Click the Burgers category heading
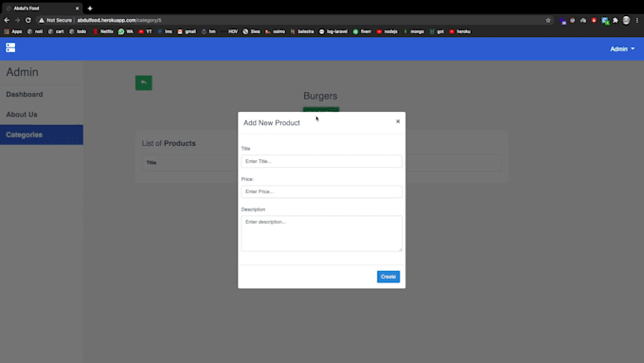Image resolution: width=644 pixels, height=363 pixels. [x=320, y=96]
